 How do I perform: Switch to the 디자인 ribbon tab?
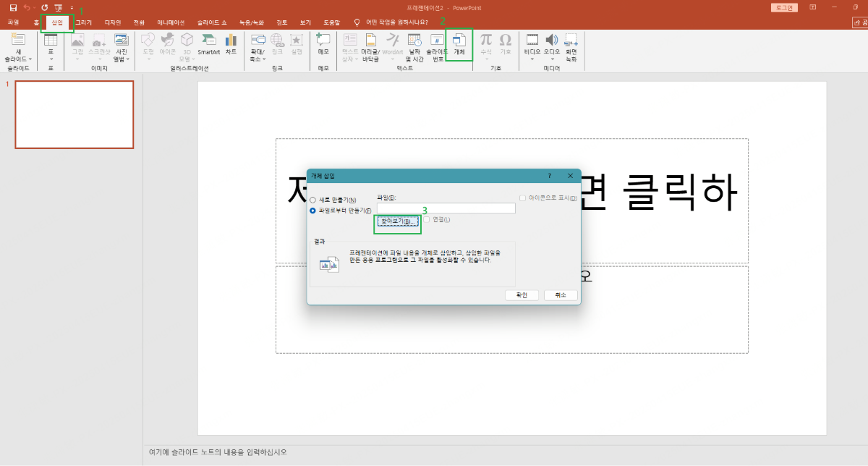pos(114,22)
